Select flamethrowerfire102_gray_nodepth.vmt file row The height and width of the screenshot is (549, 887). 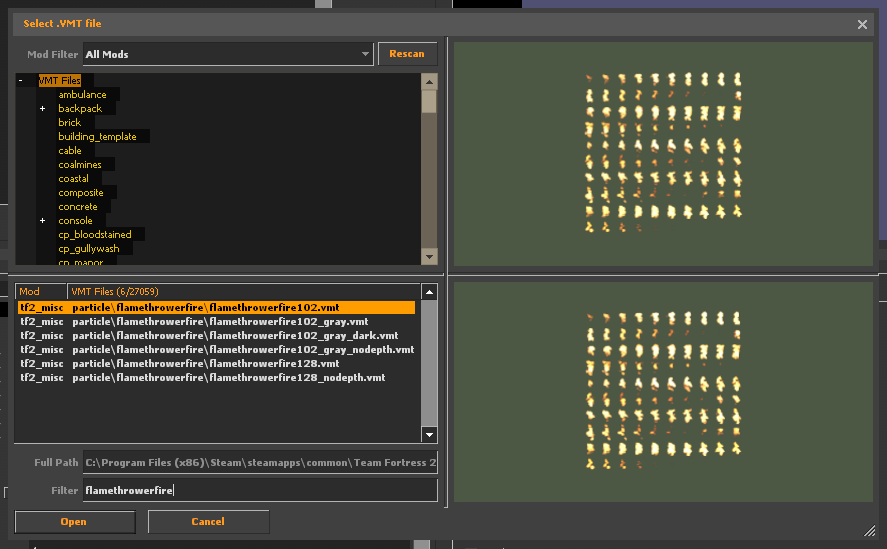point(217,349)
